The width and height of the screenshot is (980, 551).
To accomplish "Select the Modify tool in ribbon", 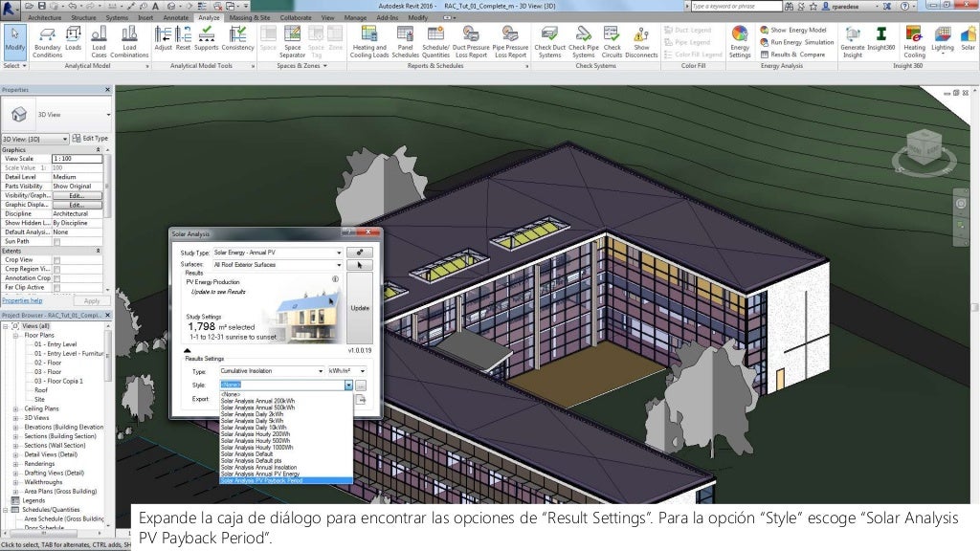I will click(15, 40).
